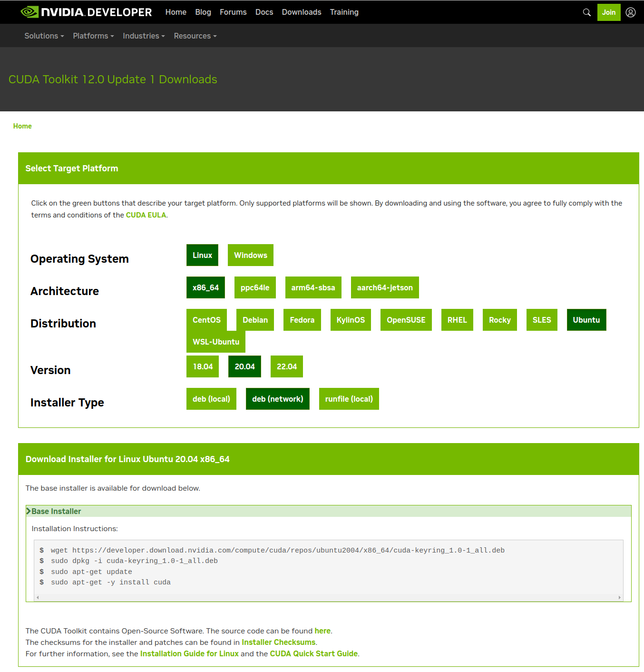This screenshot has height=672, width=644.
Task: Click 'CUDA Toolkit 12.0 Update 1 Downloads' heading
Action: [113, 79]
